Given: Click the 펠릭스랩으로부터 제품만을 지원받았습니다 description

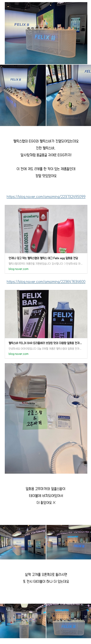Looking at the screenshot, I should click(x=45, y=263).
